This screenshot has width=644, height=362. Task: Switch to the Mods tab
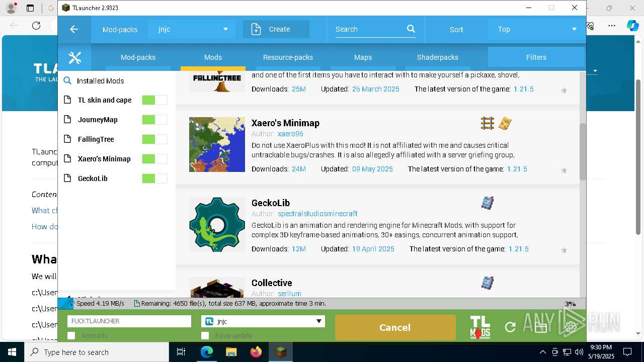(x=213, y=57)
